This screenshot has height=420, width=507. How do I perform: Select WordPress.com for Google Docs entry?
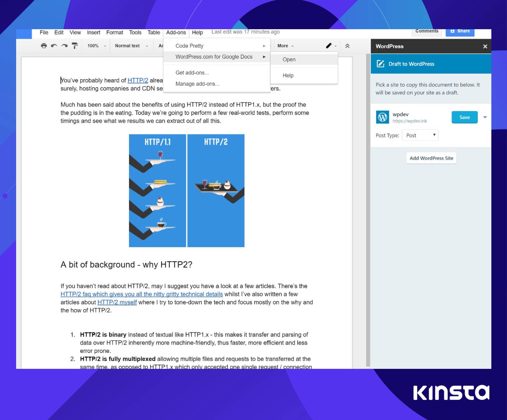pos(216,57)
